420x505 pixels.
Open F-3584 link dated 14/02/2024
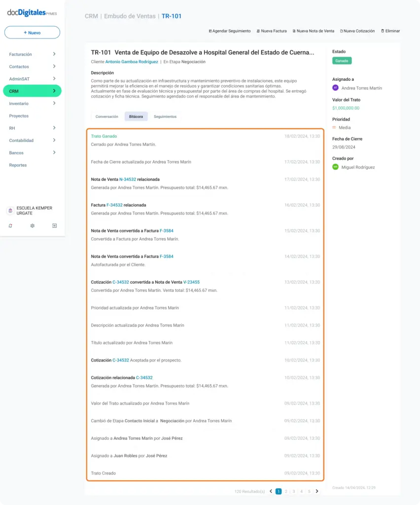(167, 256)
